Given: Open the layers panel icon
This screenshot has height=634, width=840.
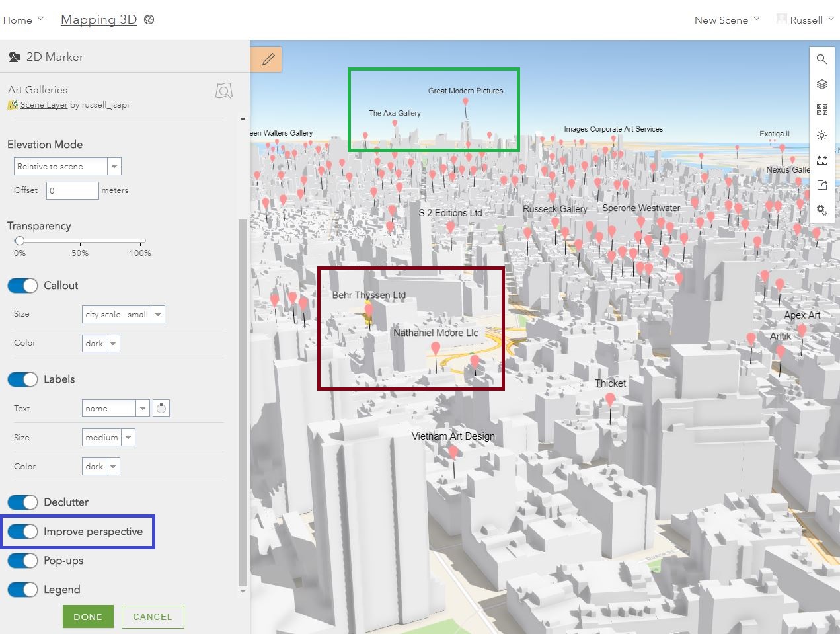Looking at the screenshot, I should pos(821,85).
